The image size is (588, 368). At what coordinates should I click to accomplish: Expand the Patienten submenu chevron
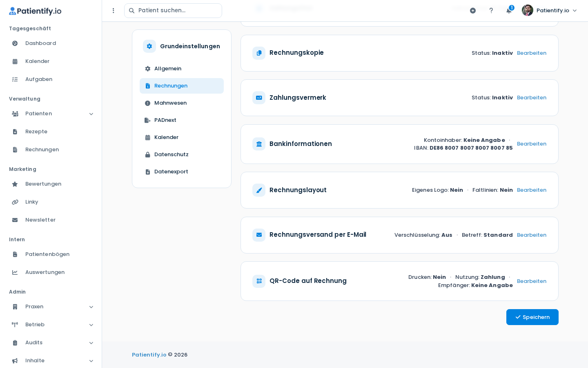pyautogui.click(x=91, y=114)
